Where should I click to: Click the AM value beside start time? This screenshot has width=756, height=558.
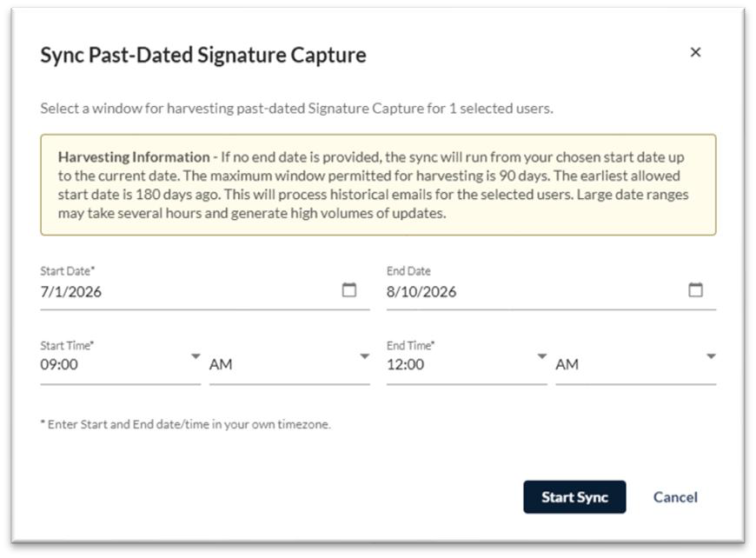coord(289,364)
